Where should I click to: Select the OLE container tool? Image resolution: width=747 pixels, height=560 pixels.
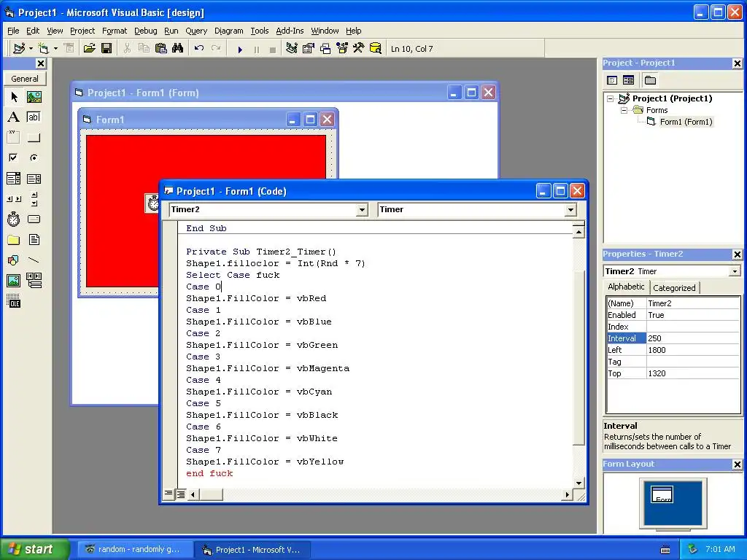pyautogui.click(x=14, y=301)
